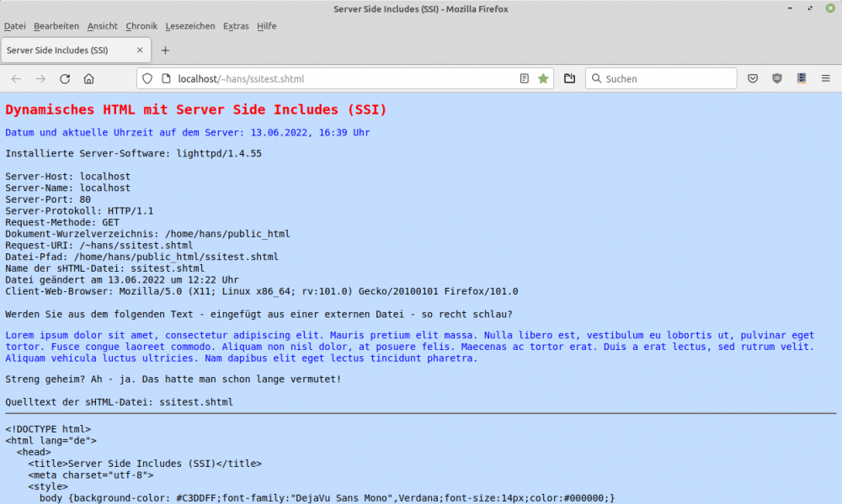Viewport: 842px width, 504px height.
Task: Reload the current page
Action: click(x=65, y=78)
